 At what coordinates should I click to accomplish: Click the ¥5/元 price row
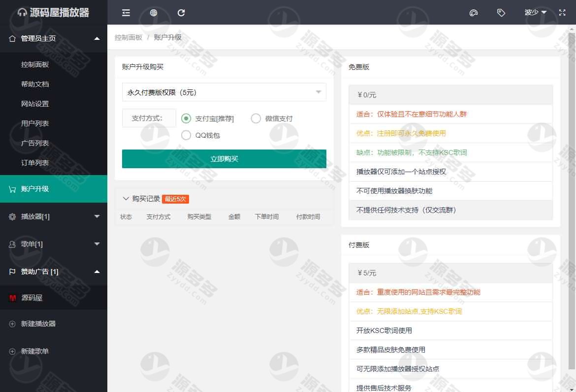pos(450,273)
